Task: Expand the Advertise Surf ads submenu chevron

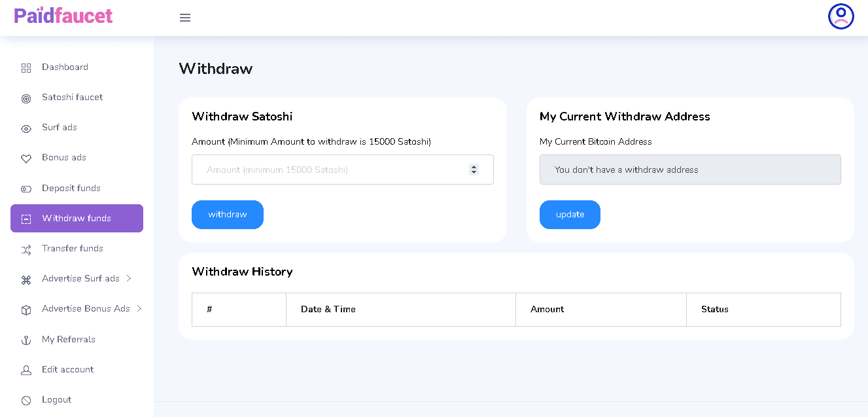Action: 129,278
